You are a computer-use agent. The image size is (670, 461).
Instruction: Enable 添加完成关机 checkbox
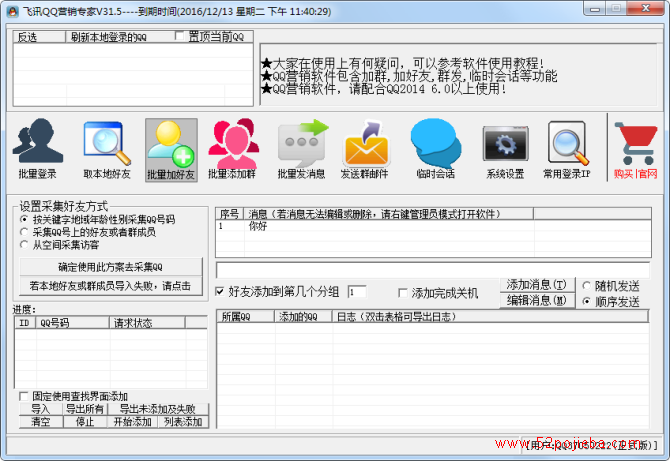(402, 293)
